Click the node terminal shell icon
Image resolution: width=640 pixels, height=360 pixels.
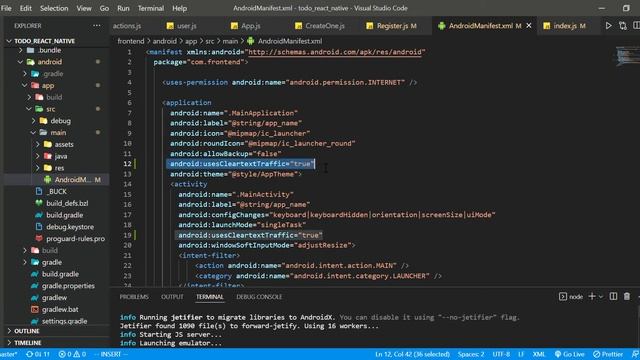click(563, 297)
